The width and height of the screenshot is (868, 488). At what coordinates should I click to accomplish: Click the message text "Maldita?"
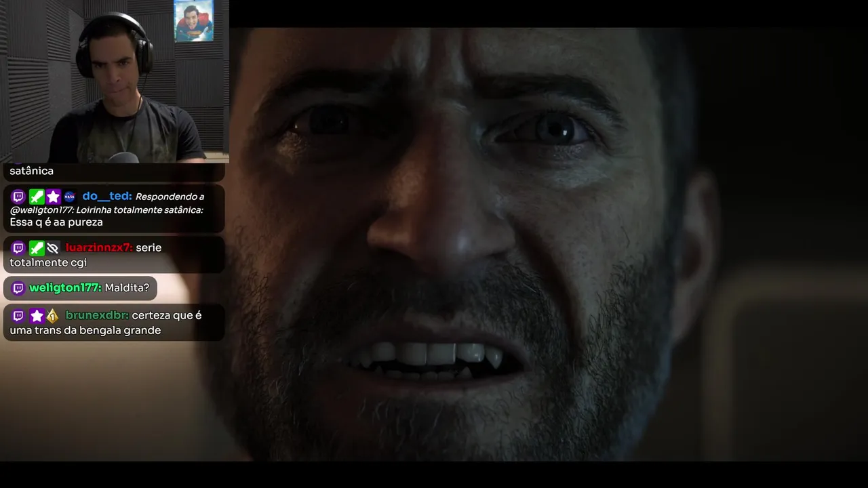click(x=127, y=287)
